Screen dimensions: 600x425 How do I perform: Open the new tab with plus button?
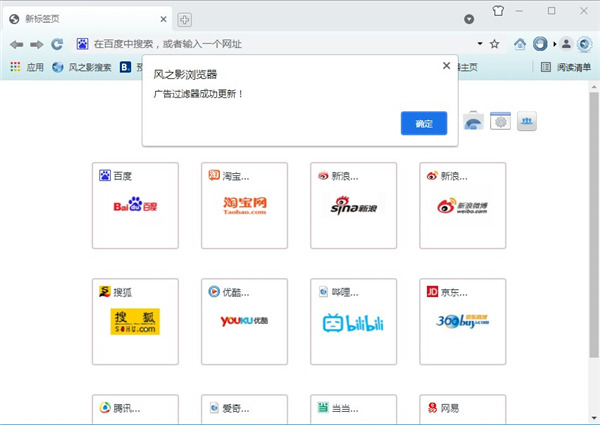click(x=185, y=19)
